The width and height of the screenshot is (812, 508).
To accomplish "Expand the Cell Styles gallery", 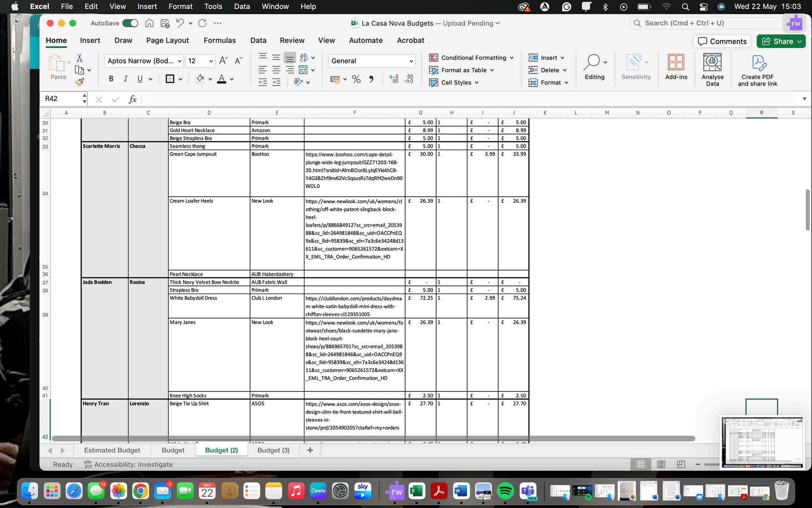I will (454, 82).
